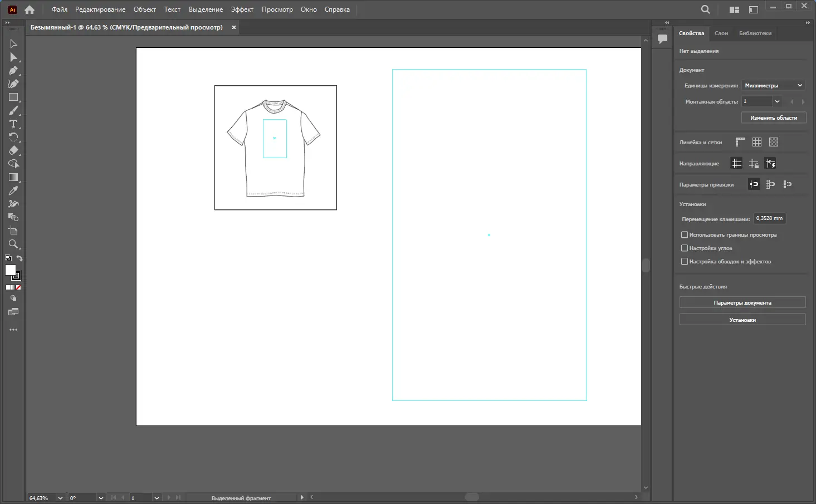
Task: Select the Gradient tool
Action: (x=13, y=177)
